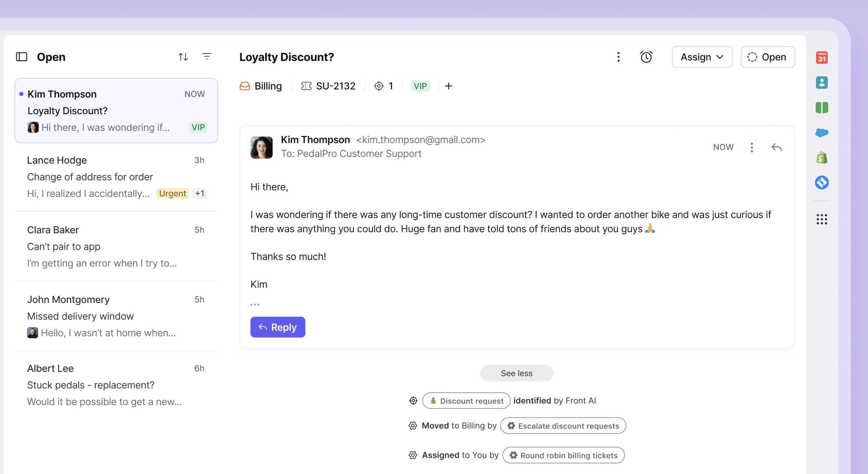Click the VIP badge in Kim Thompson list item

coord(198,127)
